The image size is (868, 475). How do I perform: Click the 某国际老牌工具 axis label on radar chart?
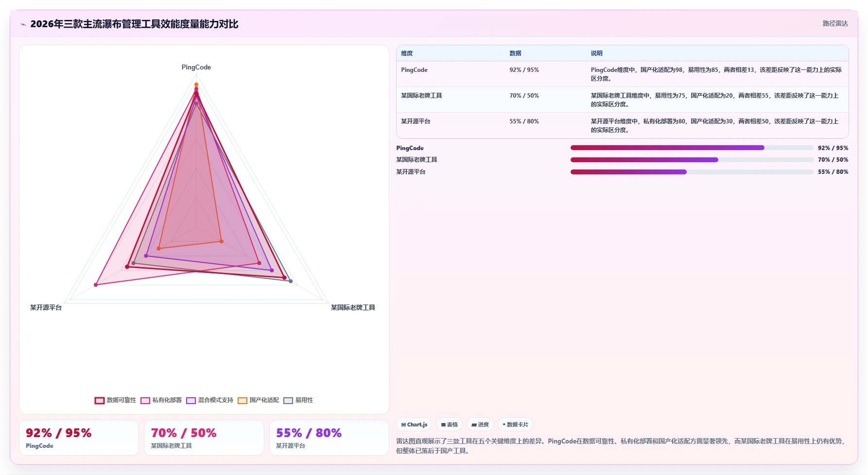pos(353,307)
